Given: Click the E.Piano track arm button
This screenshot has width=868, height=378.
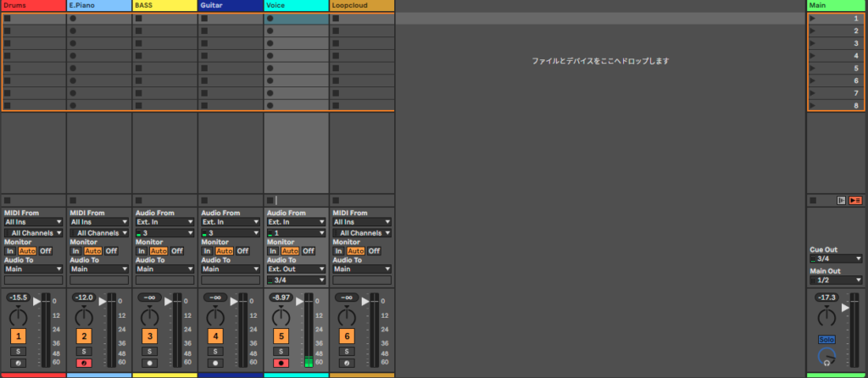Looking at the screenshot, I should coord(83,362).
